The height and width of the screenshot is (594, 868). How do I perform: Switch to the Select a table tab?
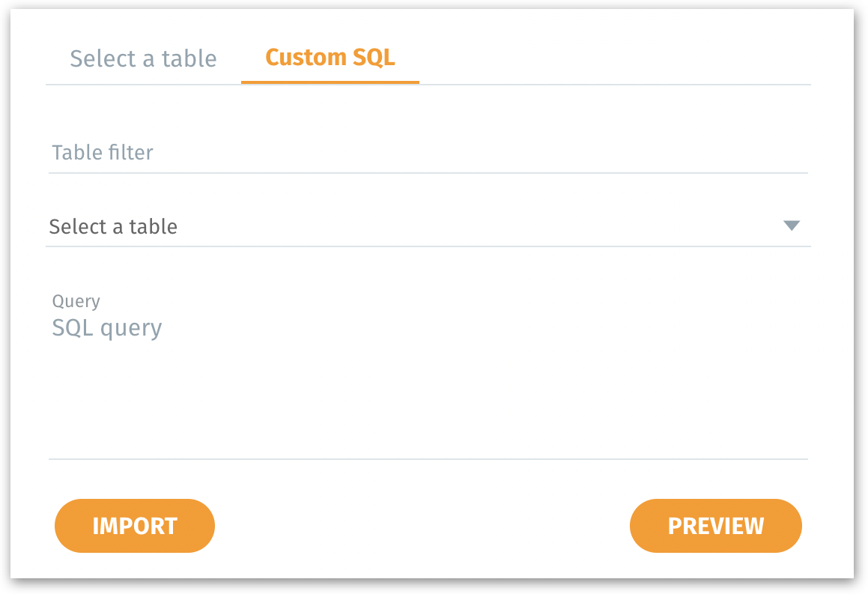[x=143, y=58]
